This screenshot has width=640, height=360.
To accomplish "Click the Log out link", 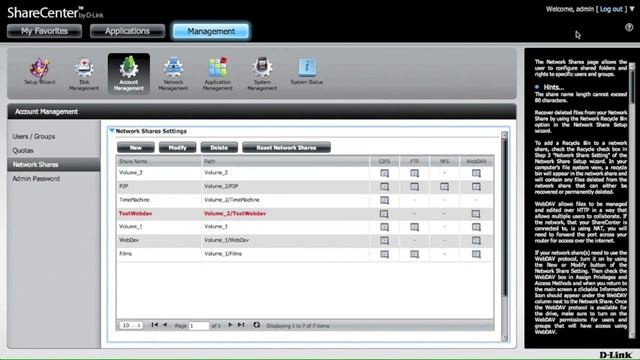I will click(611, 9).
